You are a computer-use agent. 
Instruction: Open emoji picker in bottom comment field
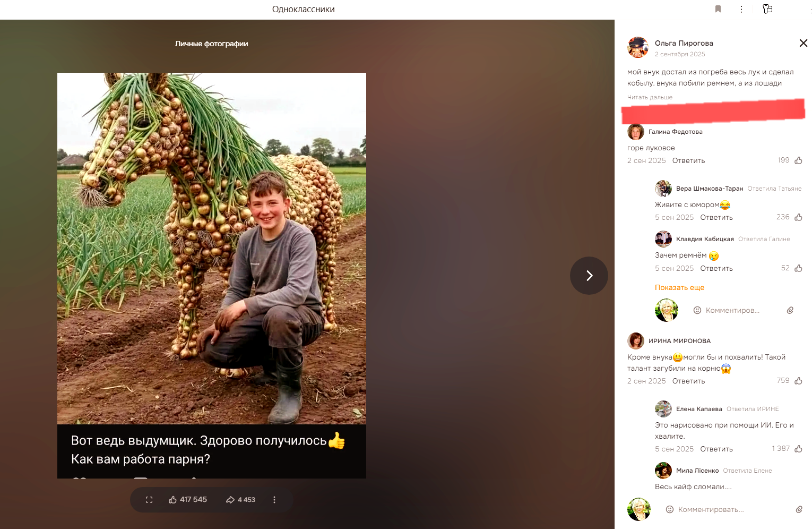tap(670, 509)
